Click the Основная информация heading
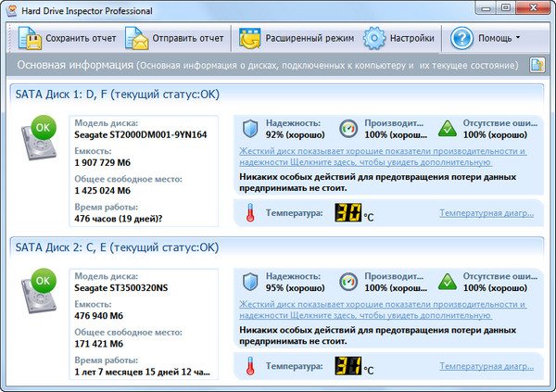Image resolution: width=556 pixels, height=392 pixels. (x=75, y=65)
